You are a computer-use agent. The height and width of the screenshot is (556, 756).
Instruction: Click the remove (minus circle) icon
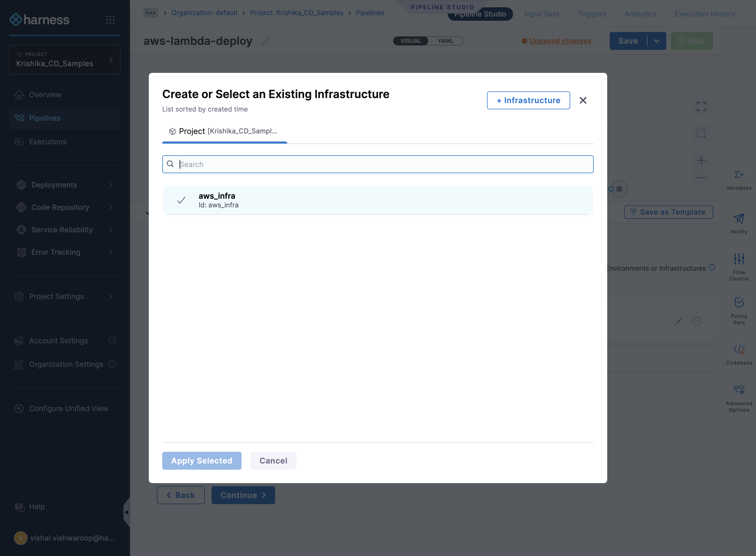[696, 321]
